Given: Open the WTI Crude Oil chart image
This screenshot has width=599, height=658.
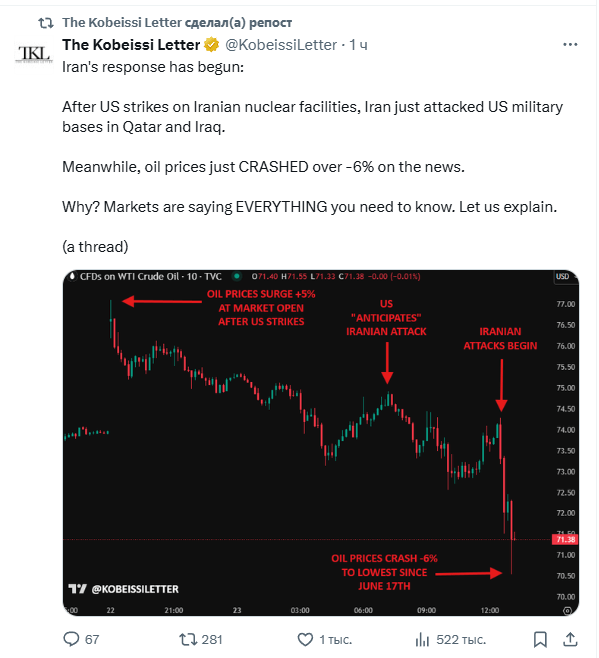Looking at the screenshot, I should pyautogui.click(x=321, y=443).
